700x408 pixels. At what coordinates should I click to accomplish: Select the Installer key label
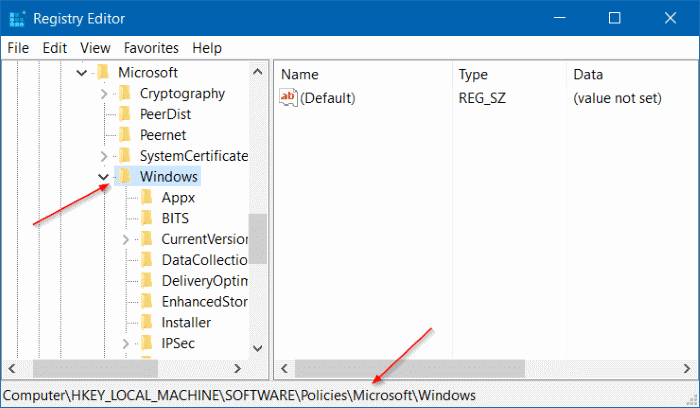tap(186, 322)
